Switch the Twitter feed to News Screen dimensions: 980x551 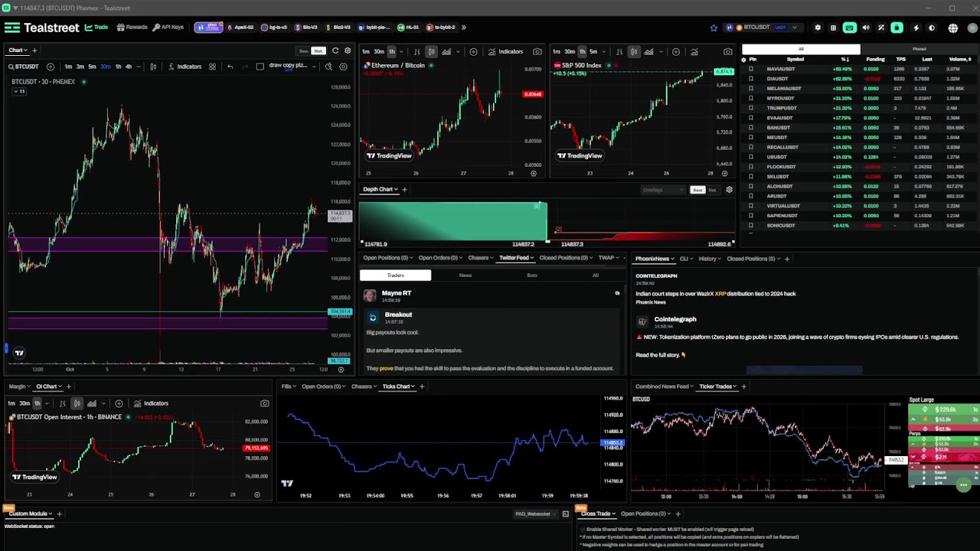point(465,275)
